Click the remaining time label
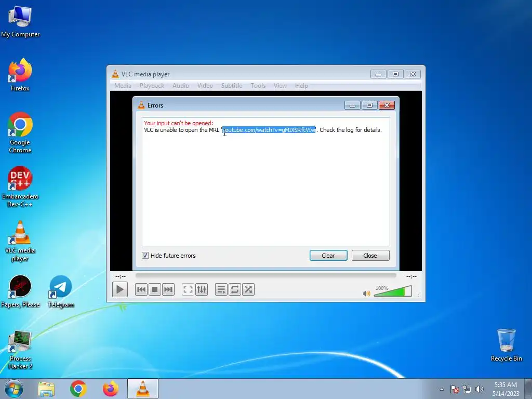 click(x=411, y=276)
